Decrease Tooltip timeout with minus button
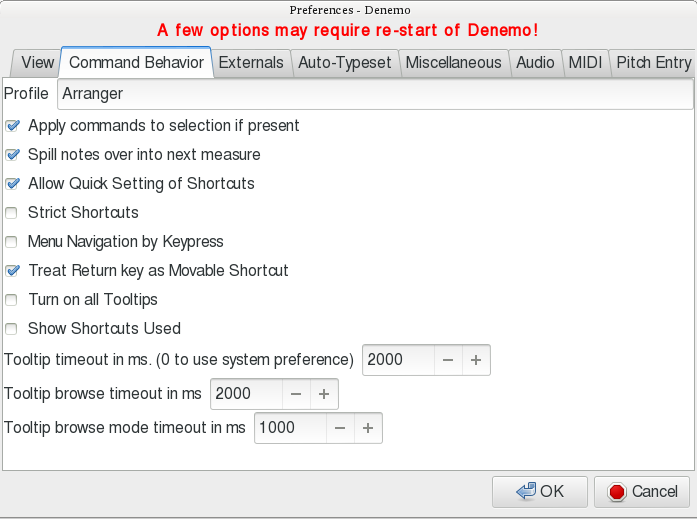 tap(448, 360)
